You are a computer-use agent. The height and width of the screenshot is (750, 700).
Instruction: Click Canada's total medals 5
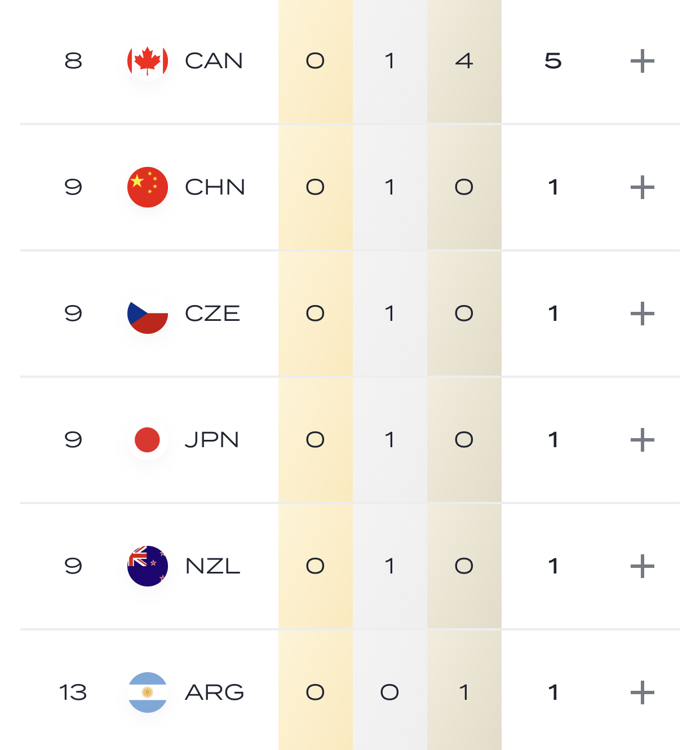point(553,61)
